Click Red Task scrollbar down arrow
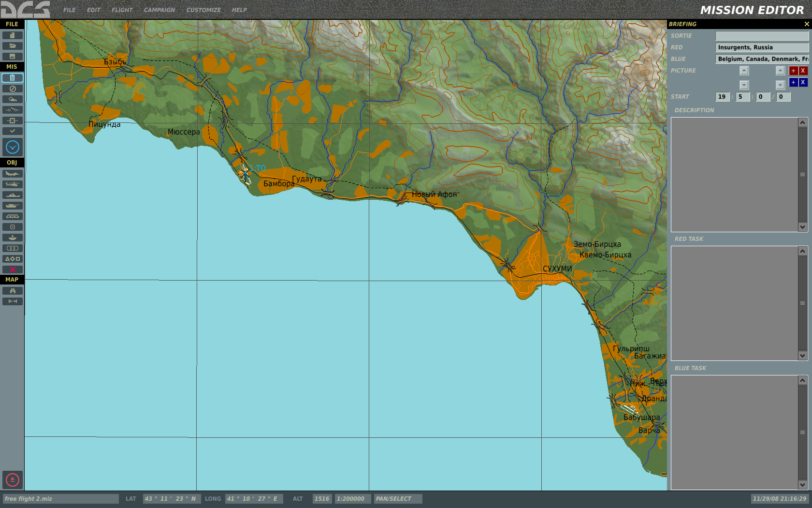The image size is (812, 508). pos(803,356)
